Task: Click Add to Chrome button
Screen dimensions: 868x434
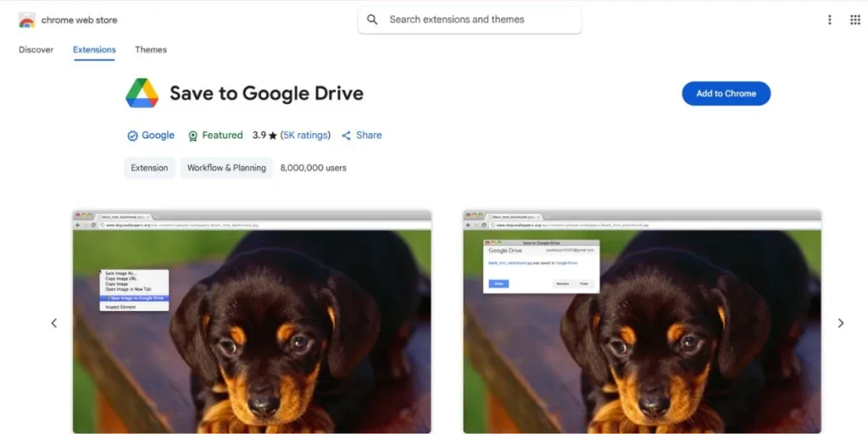Action: click(x=726, y=93)
